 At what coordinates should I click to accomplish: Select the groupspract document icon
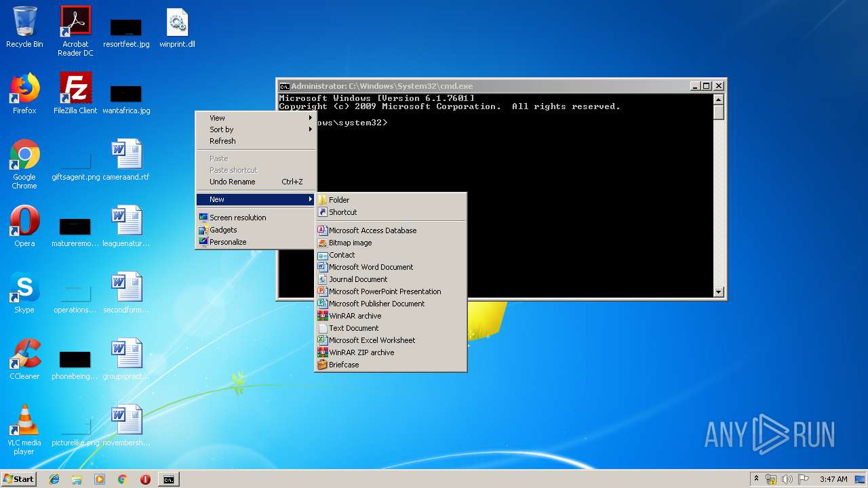pyautogui.click(x=126, y=359)
